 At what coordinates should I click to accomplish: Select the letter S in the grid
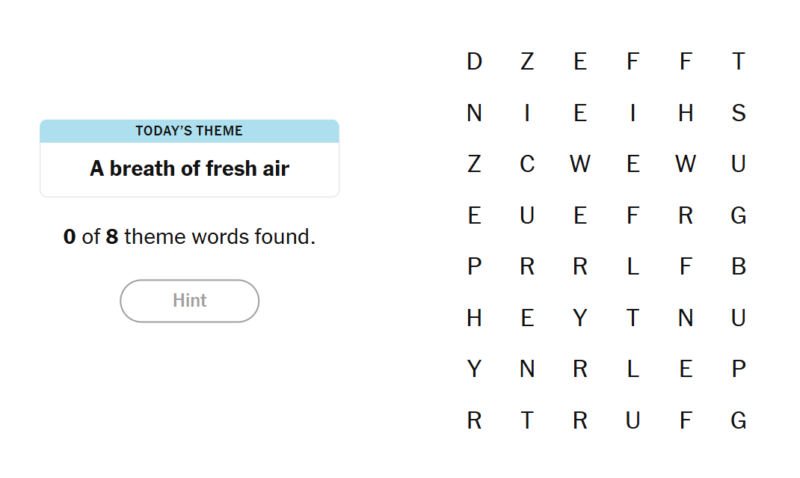tap(738, 113)
